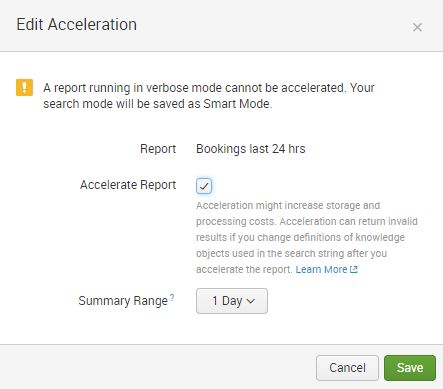Cancel editing acceleration
Image resolution: width=443 pixels, height=389 pixels.
[x=347, y=368]
